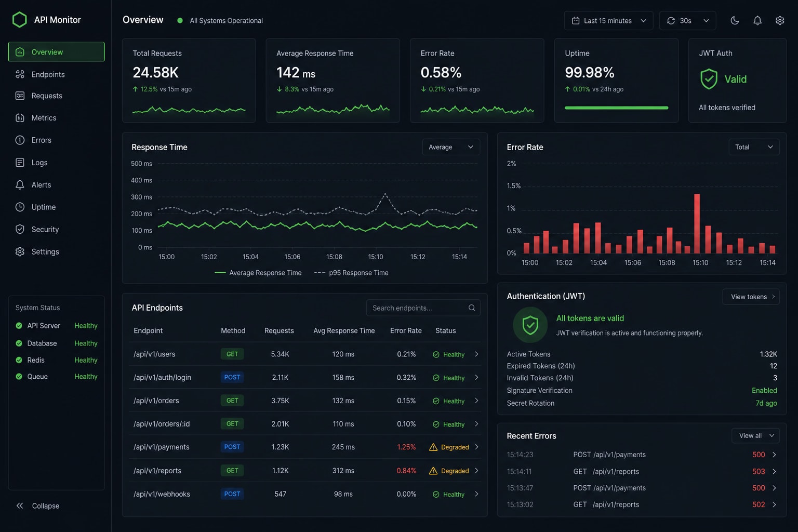Click the JWT Auth valid shield icon
Screen dimensions: 798x532
tap(709, 79)
